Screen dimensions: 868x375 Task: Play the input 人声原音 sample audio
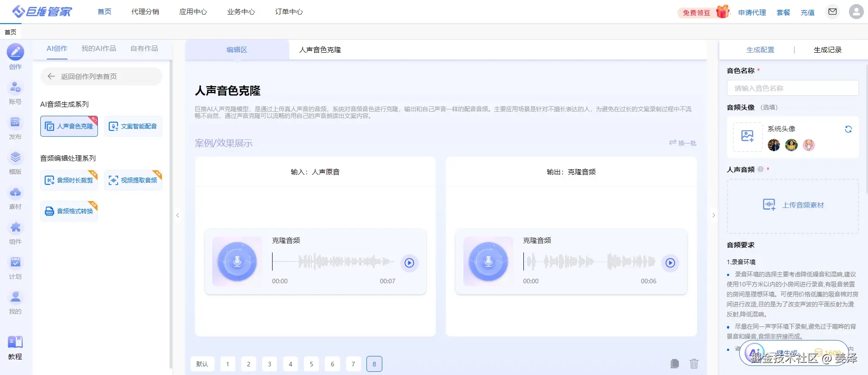pos(410,263)
